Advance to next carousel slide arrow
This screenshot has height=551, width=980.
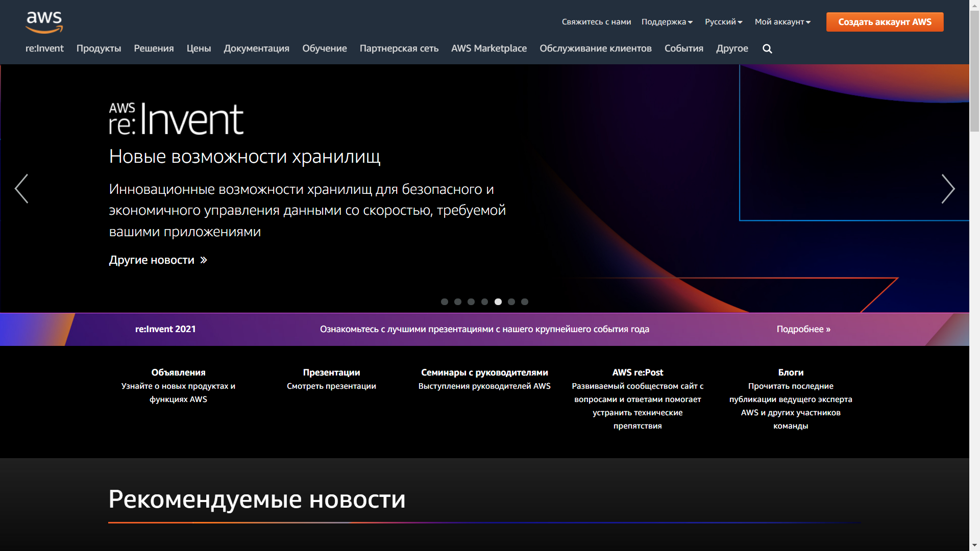pos(948,189)
